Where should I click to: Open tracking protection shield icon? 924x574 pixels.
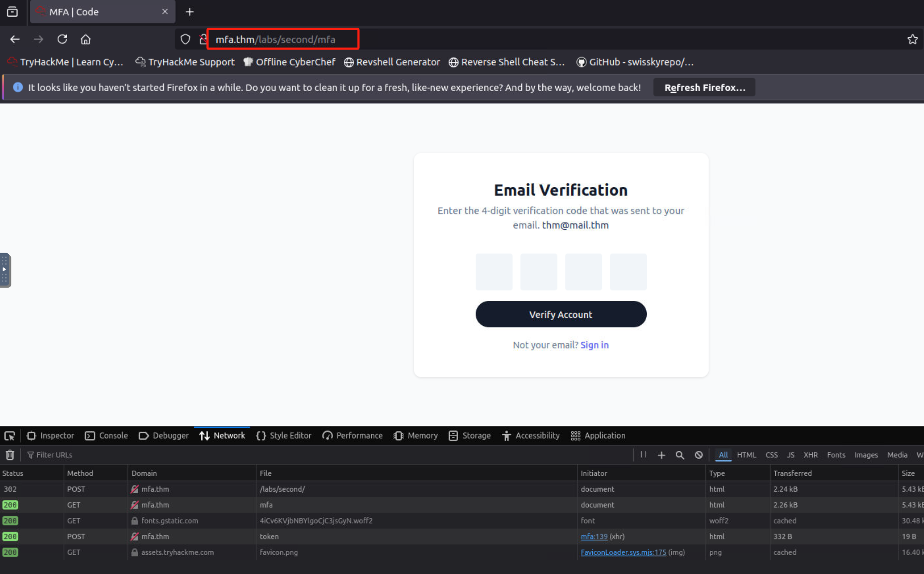pos(186,39)
